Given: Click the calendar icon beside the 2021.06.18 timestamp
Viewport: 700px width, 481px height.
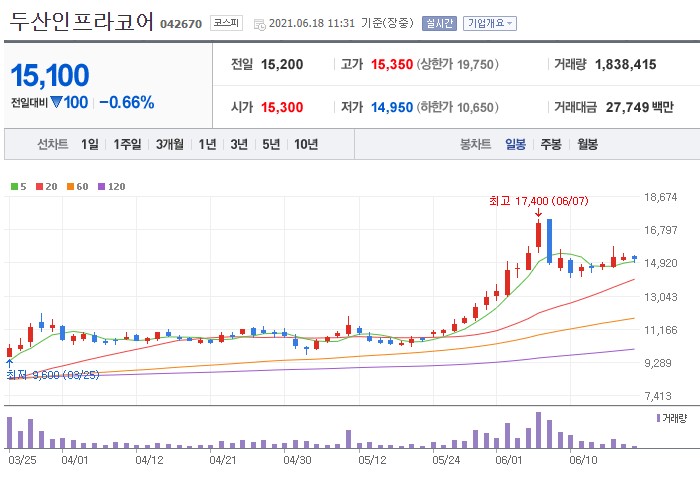Looking at the screenshot, I should coord(259,24).
